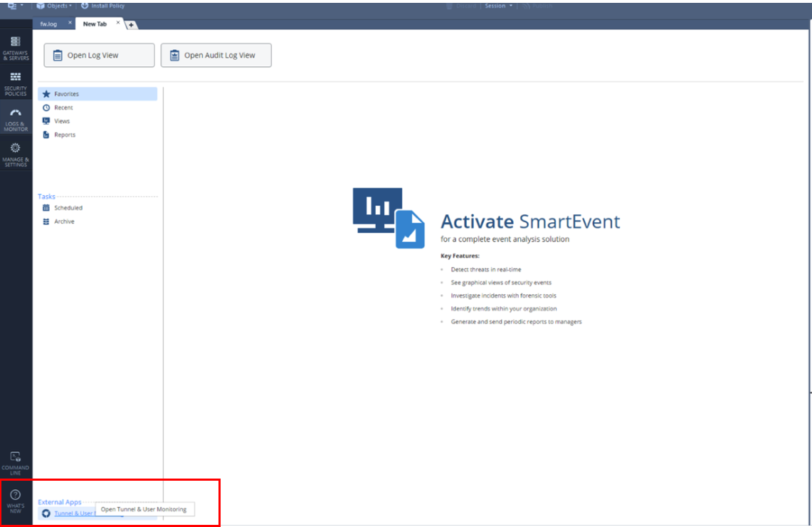This screenshot has width=812, height=527.
Task: Close the New Tab tab
Action: click(118, 23)
